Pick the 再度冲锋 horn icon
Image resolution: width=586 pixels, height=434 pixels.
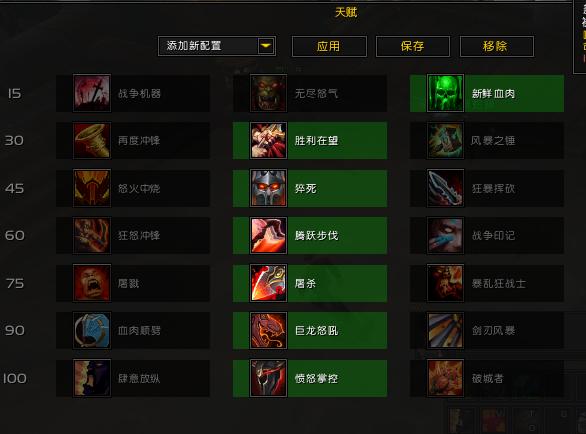[x=92, y=141]
